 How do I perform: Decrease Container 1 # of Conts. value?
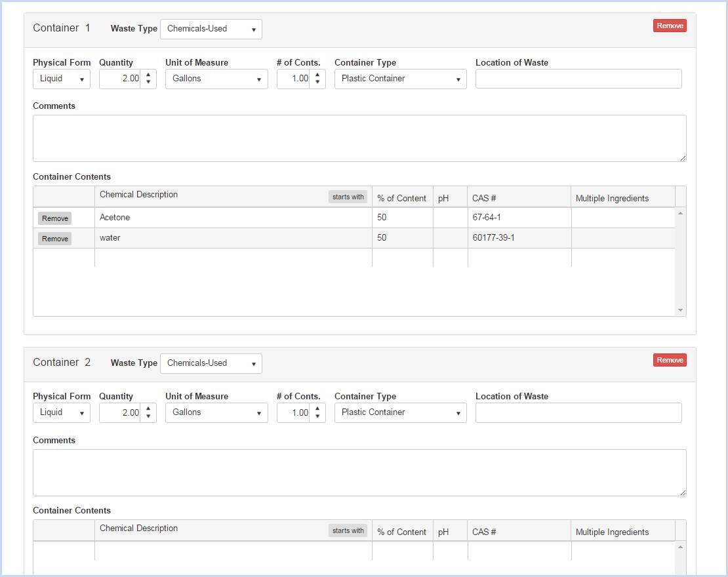tap(317, 83)
